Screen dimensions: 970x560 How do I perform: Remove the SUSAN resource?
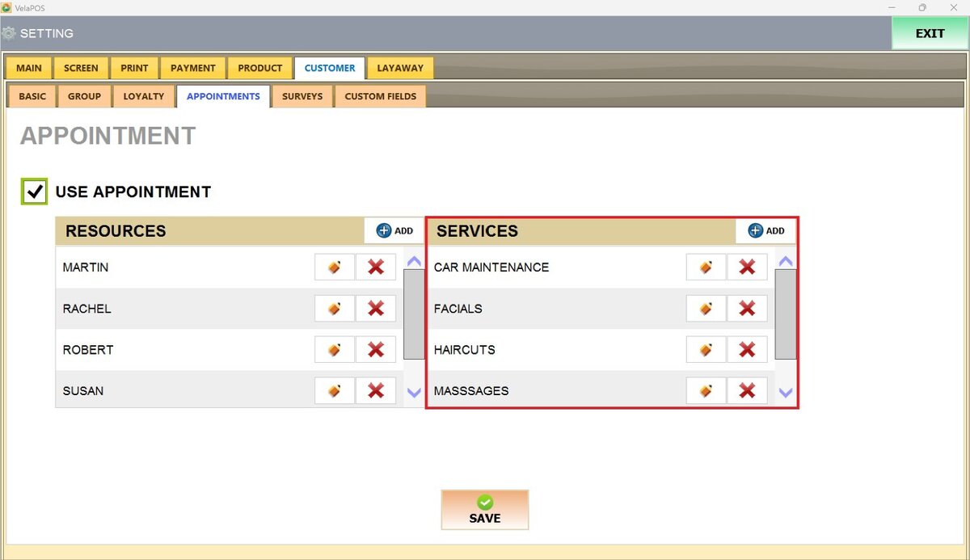tap(376, 391)
